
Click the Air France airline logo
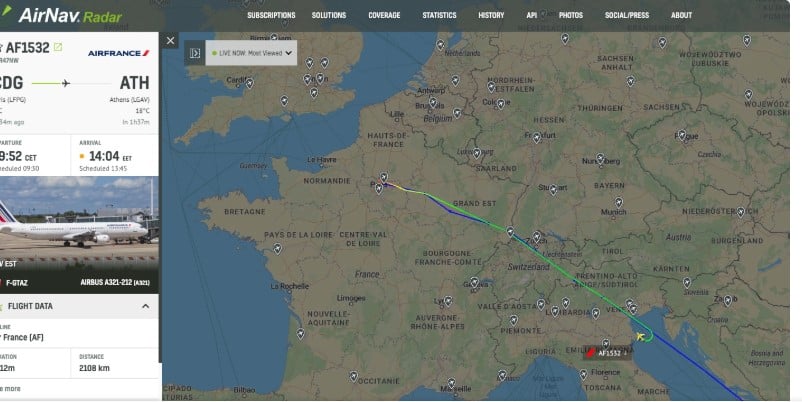[119, 53]
